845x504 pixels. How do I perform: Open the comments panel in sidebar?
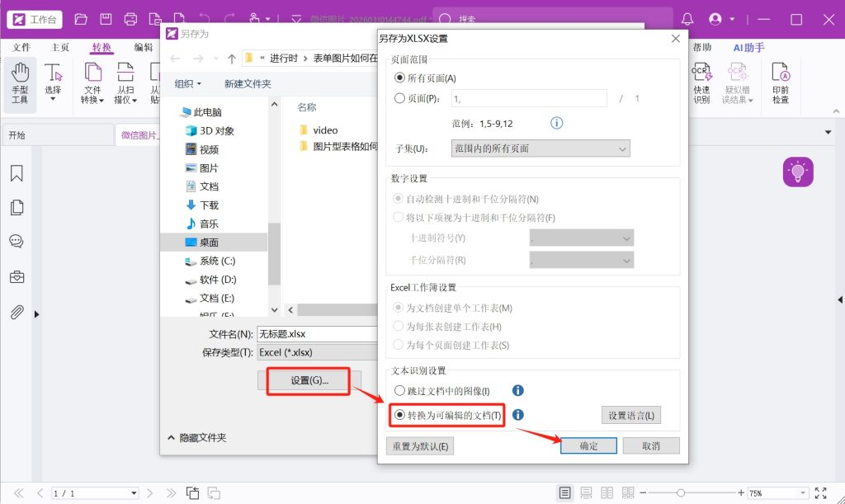[x=17, y=242]
